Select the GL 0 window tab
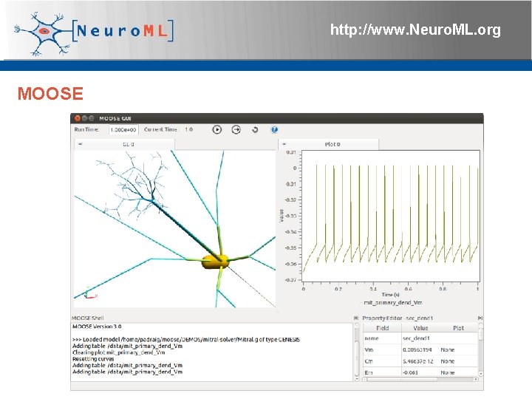 [125, 144]
